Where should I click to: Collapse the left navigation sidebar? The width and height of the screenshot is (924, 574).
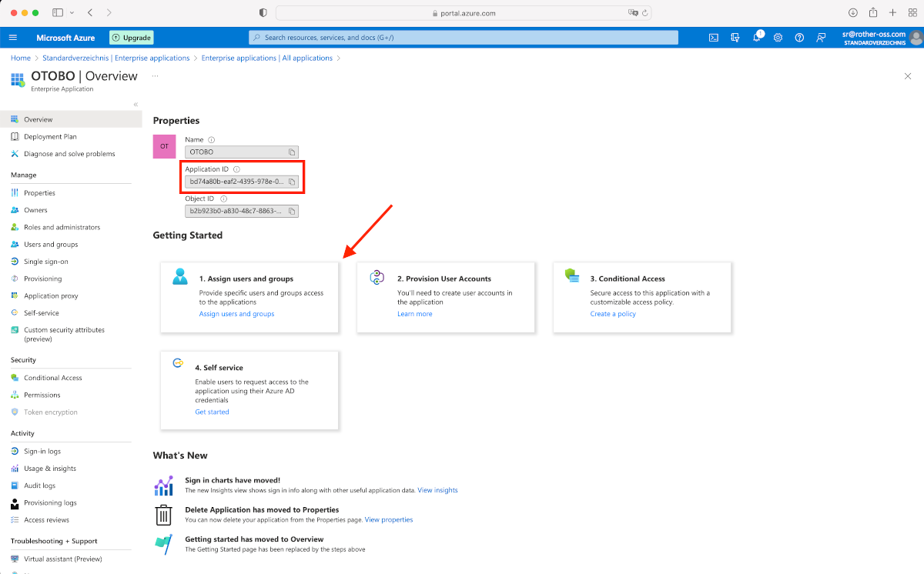pos(136,104)
